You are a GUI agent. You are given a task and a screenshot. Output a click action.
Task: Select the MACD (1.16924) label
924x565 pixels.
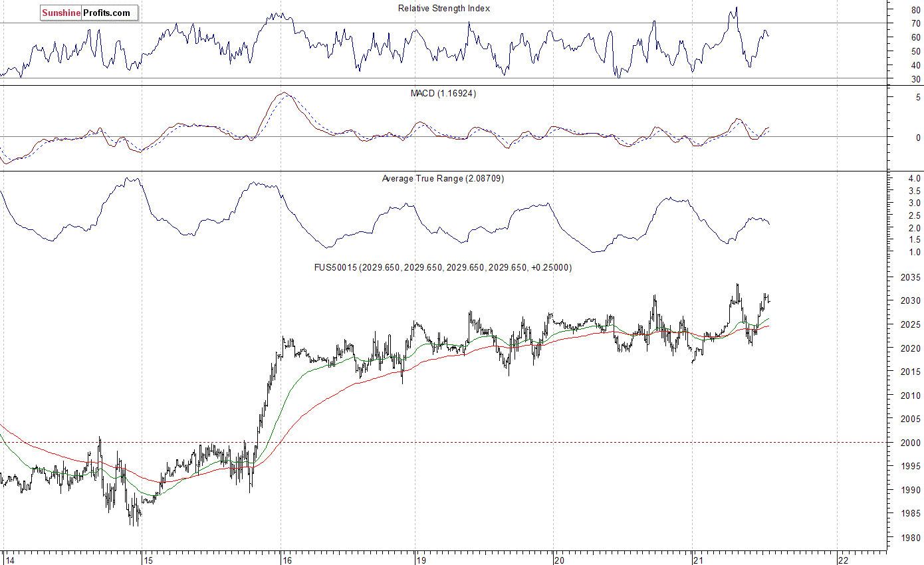443,94
